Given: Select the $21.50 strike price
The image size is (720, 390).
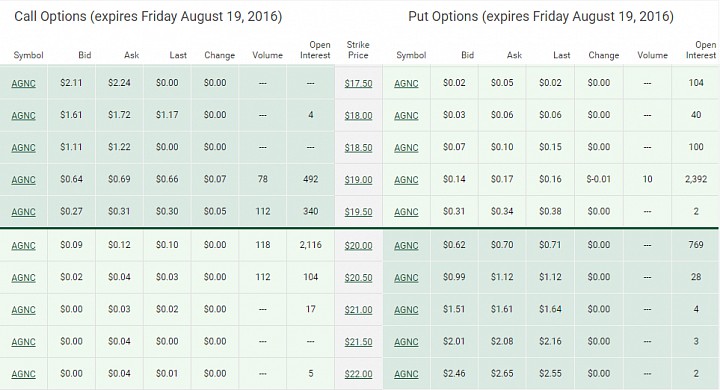Looking at the screenshot, I should [x=358, y=342].
